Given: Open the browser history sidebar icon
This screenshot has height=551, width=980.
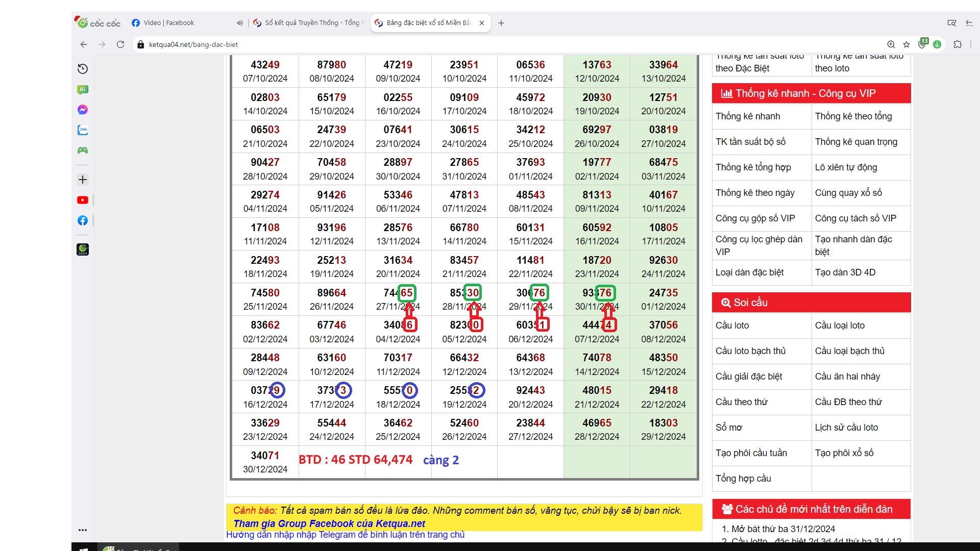Looking at the screenshot, I should (83, 69).
